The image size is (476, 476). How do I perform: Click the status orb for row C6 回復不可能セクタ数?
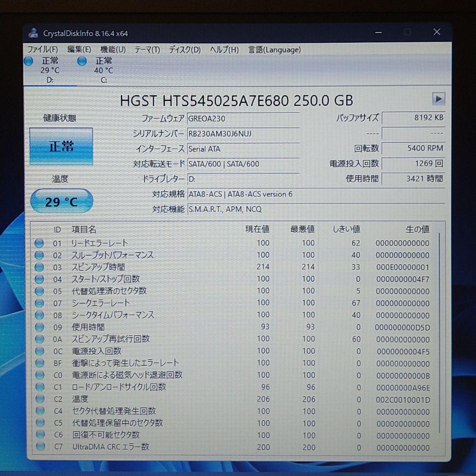click(41, 435)
